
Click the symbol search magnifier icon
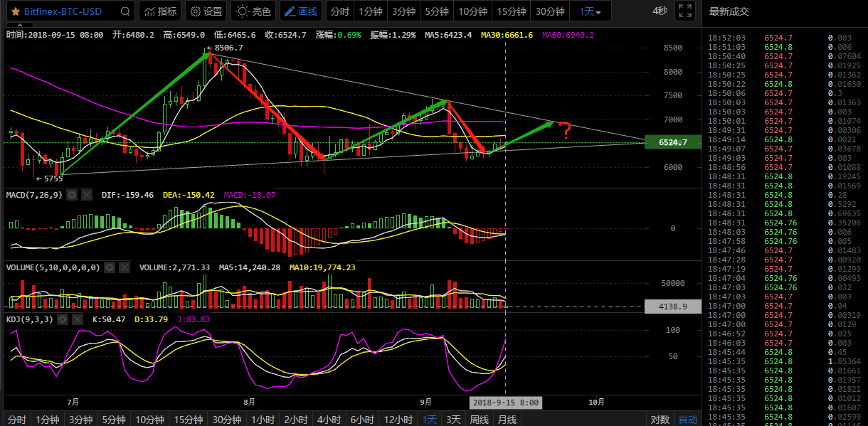(x=125, y=12)
